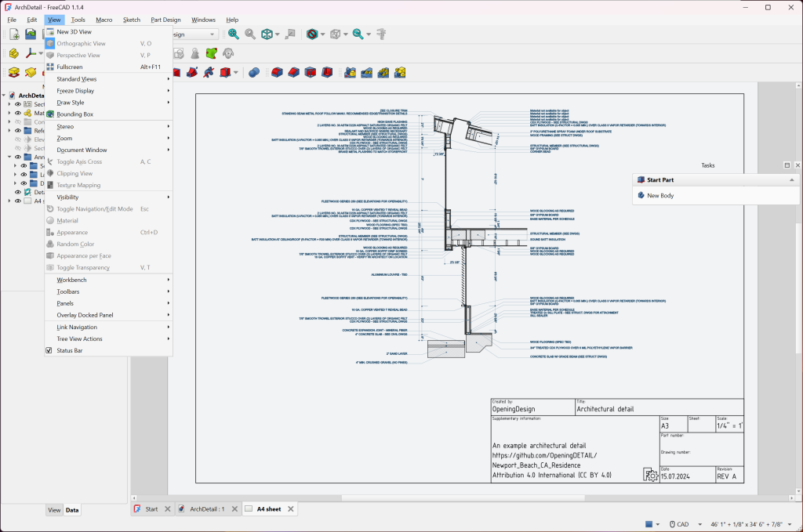The image size is (803, 532).
Task: Click the Boolean operation spheres icon
Action: point(254,73)
